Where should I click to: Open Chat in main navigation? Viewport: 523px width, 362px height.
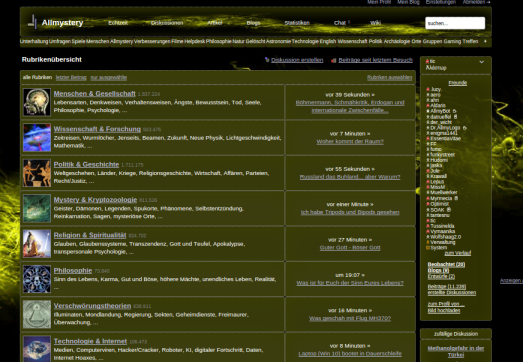[340, 23]
